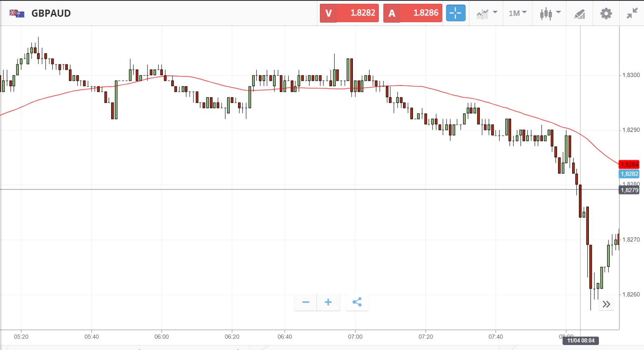Toggle the blue crosshair cursor tool
This screenshot has height=350, width=644.
[456, 13]
